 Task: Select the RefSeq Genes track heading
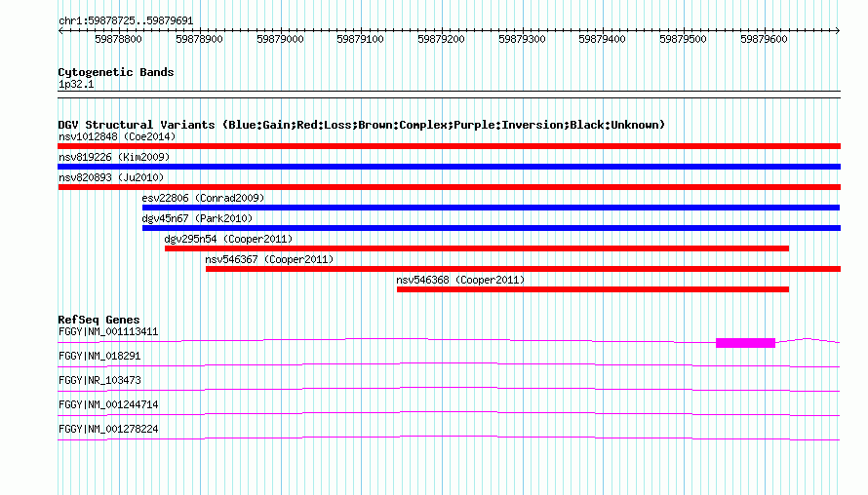click(99, 320)
